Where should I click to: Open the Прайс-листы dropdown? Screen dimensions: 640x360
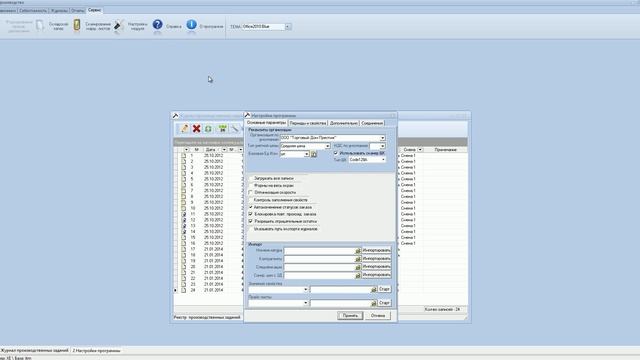(x=305, y=303)
